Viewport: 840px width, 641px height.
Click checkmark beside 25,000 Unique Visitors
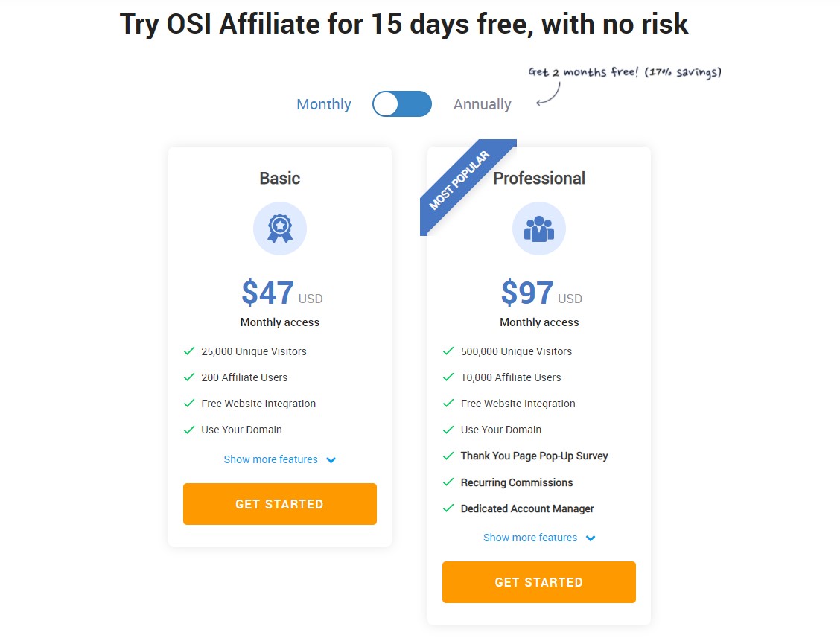(189, 351)
